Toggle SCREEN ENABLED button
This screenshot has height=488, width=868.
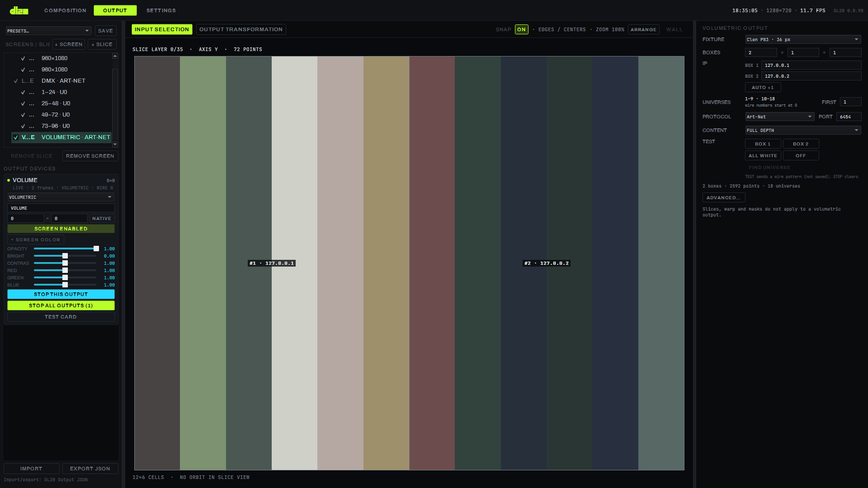[61, 229]
